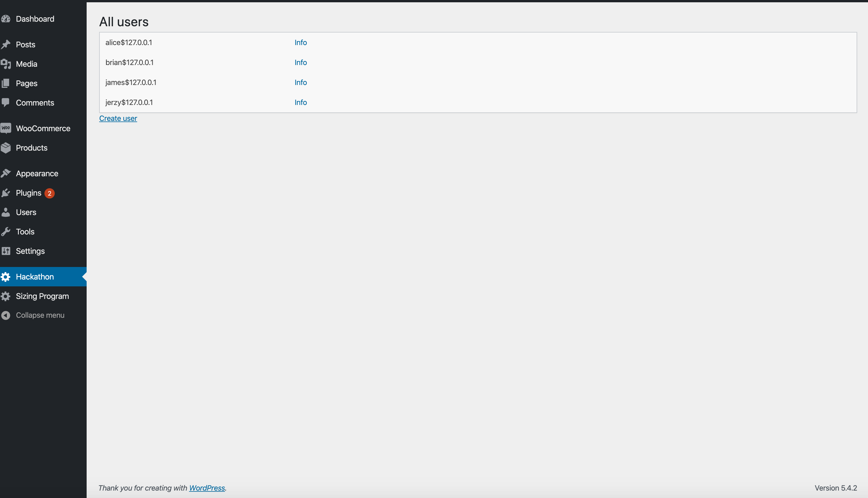This screenshot has height=498, width=868.
Task: Click the Dashboard gauge icon
Action: [6, 19]
